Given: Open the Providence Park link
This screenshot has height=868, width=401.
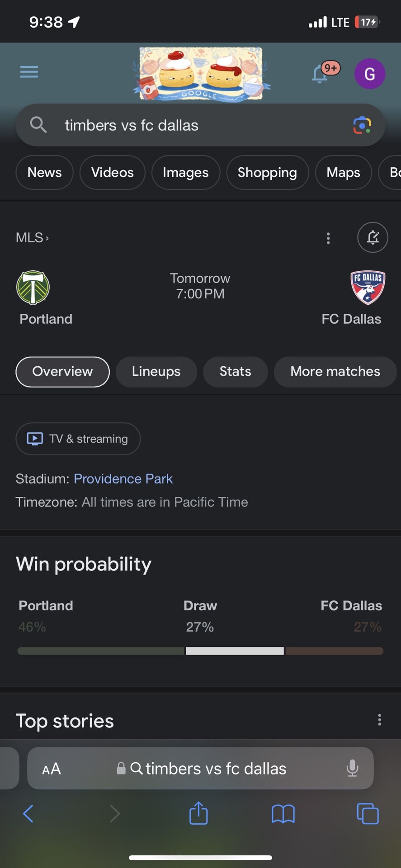Looking at the screenshot, I should point(123,479).
